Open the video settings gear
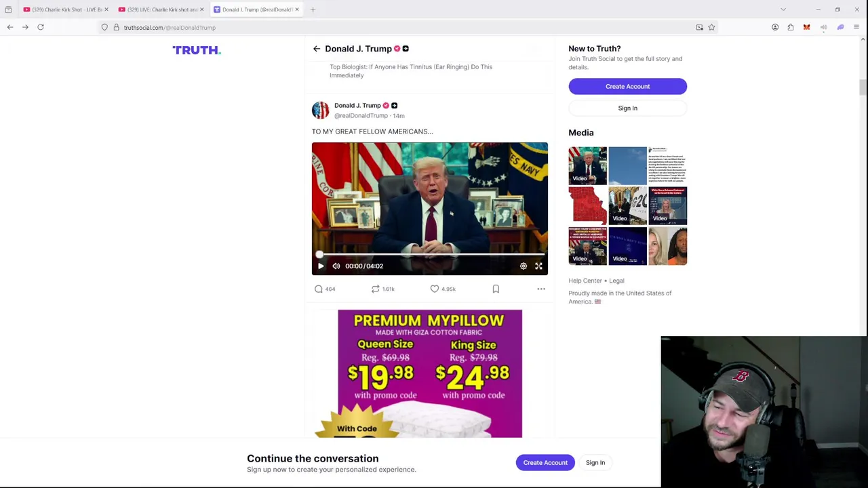The image size is (868, 488). coord(524,266)
